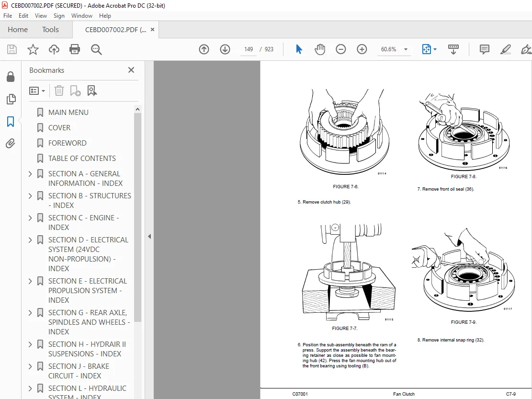Expand SECTION D - ELECTRICAL SYSTEM bookmark
532x399 pixels.
click(x=30, y=240)
